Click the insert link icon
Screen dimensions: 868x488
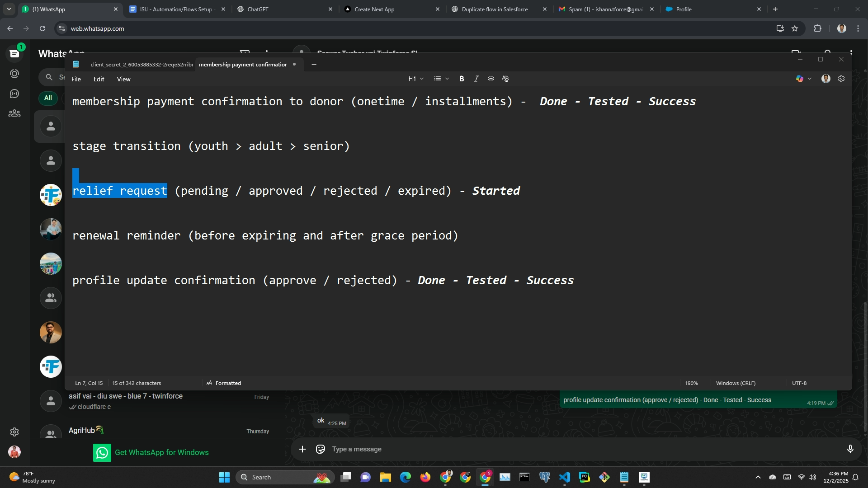click(x=491, y=79)
